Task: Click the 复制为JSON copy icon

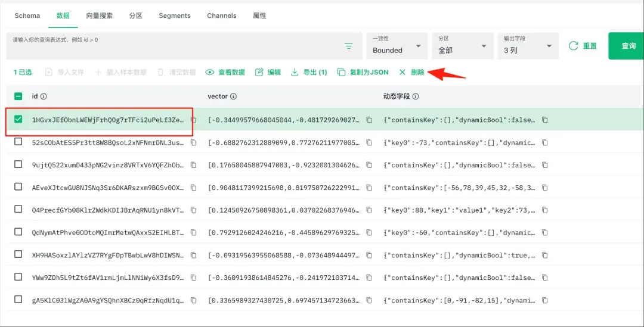Action: (341, 72)
